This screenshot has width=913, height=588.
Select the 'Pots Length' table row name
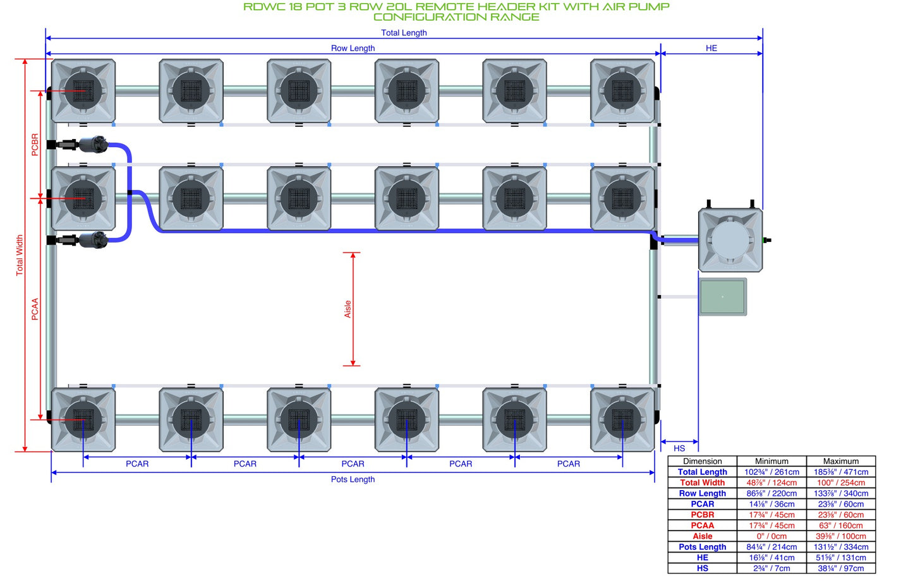[x=703, y=548]
